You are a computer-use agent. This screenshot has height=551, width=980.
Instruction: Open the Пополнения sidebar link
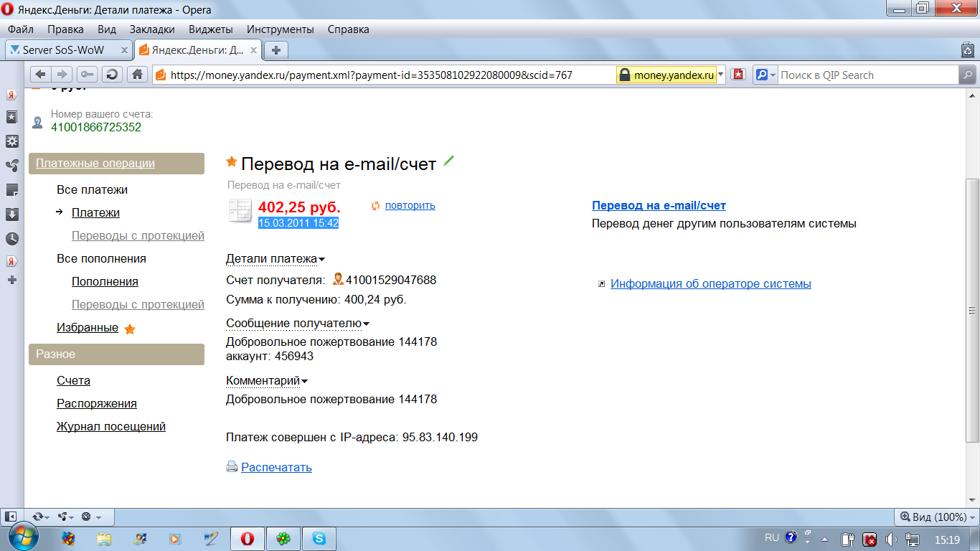(x=105, y=281)
